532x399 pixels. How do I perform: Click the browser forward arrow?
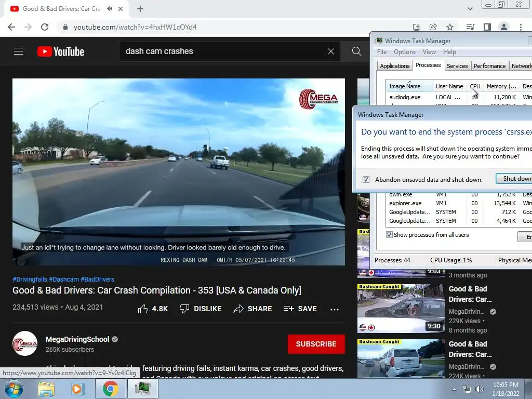coord(28,27)
